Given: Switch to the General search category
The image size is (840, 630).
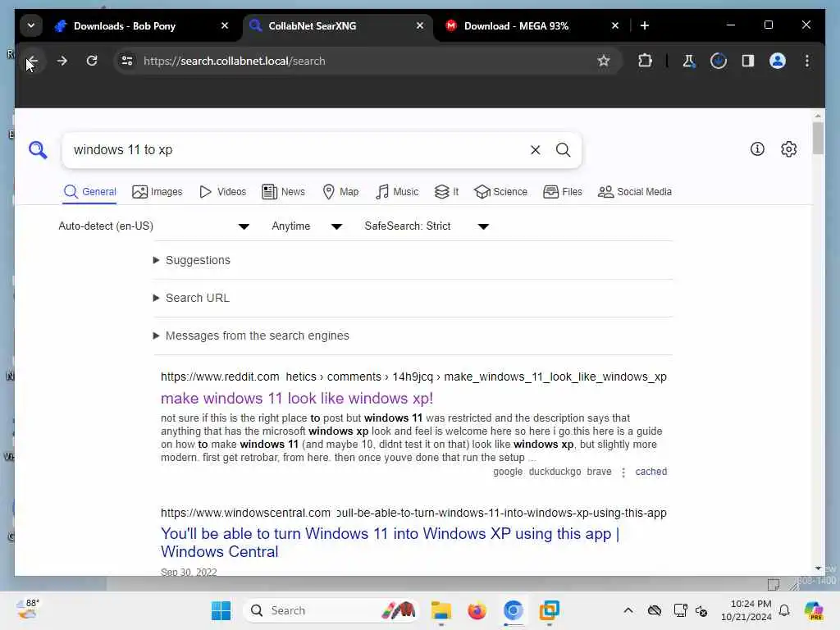Looking at the screenshot, I should (x=89, y=192).
